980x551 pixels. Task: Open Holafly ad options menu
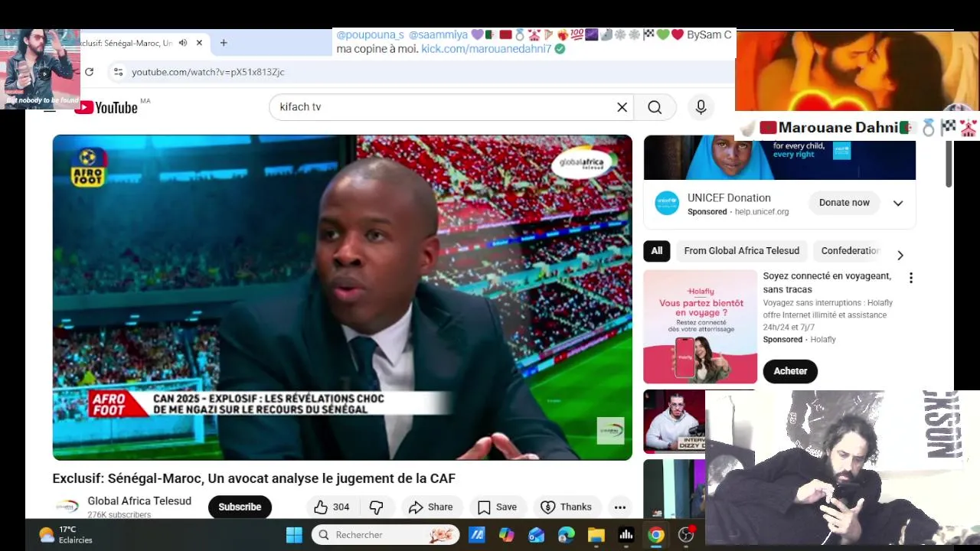coord(911,278)
